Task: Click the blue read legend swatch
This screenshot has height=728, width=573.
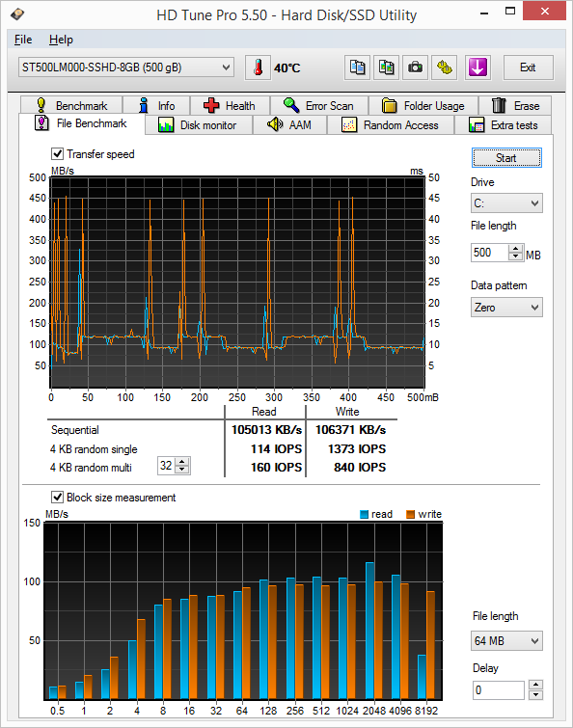Action: (364, 514)
